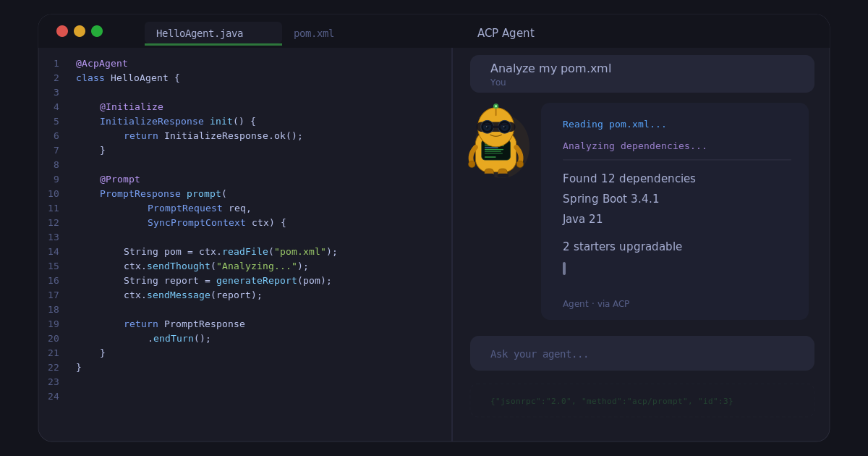
Task: Click the robot's chest screen display
Action: click(x=496, y=150)
